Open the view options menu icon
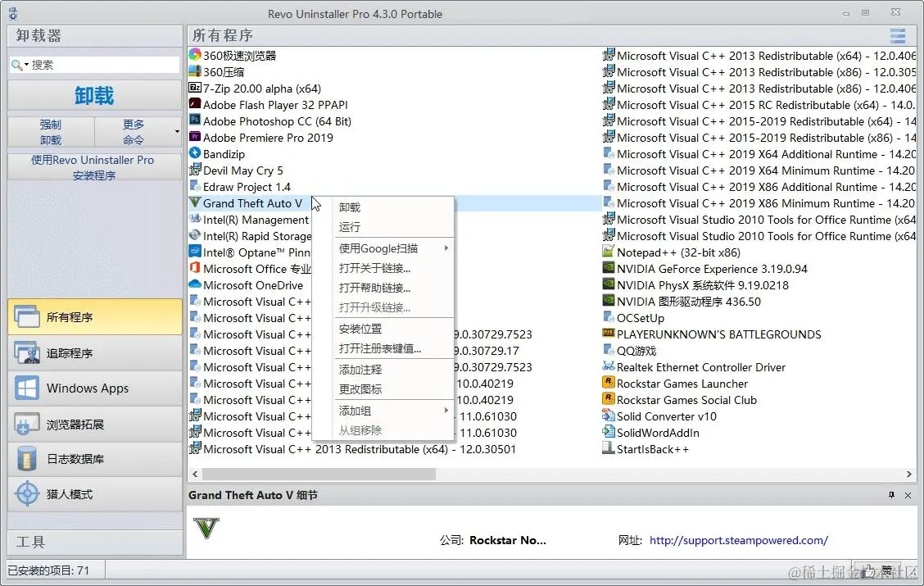 (x=898, y=36)
